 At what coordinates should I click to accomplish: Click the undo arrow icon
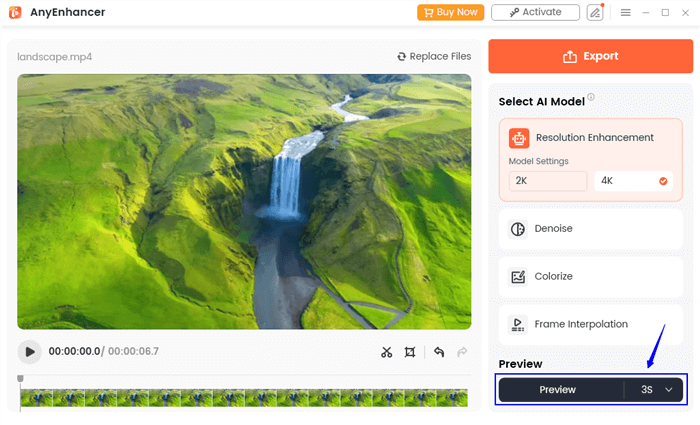439,352
